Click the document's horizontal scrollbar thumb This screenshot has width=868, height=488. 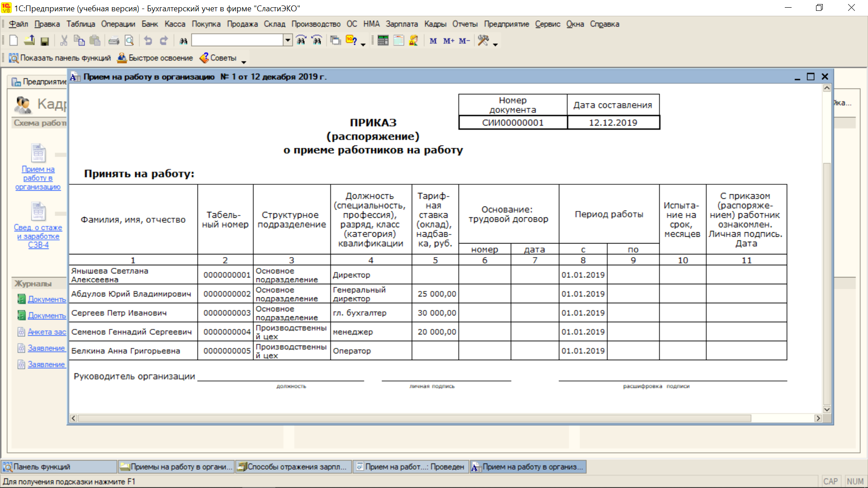[414, 418]
